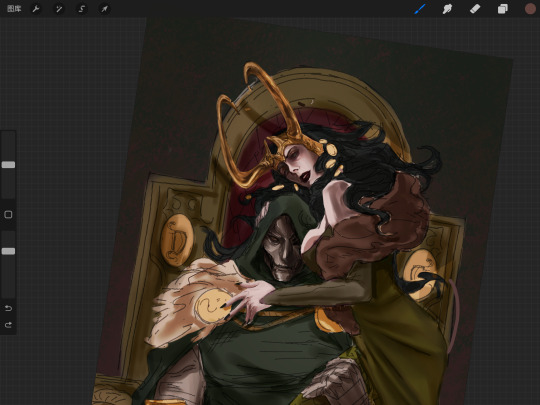Screen dimensions: 540x405
Task: Activate the Transform arrow tool
Action: (x=104, y=9)
